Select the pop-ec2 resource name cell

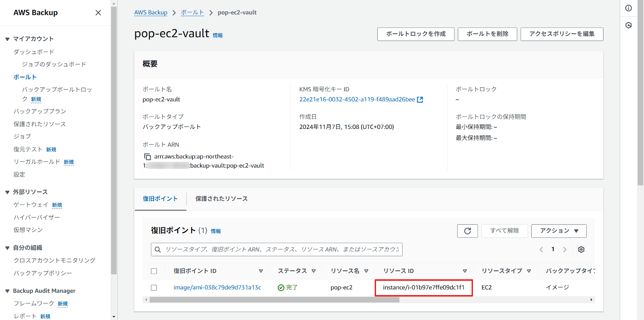(341, 287)
